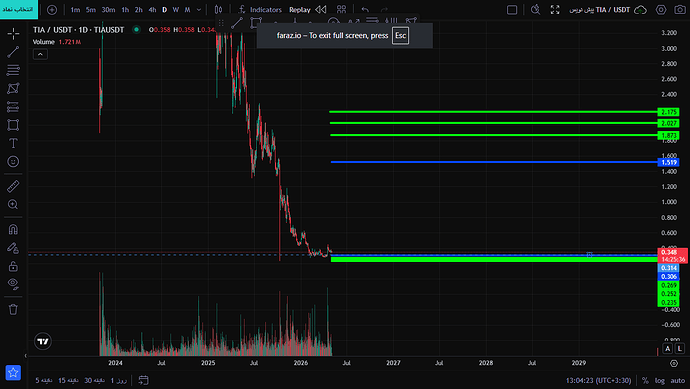690x389 pixels.
Task: Open the Indicators dialog
Action: point(261,10)
